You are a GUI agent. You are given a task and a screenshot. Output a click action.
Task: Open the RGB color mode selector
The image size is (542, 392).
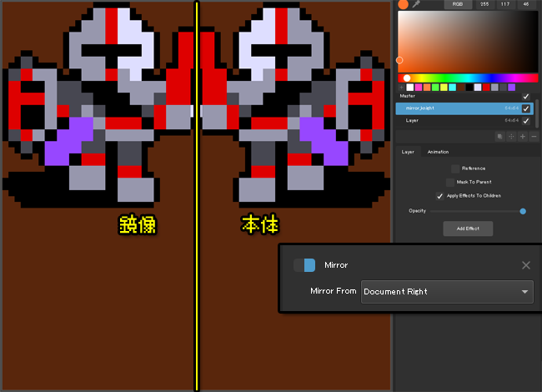458,4
